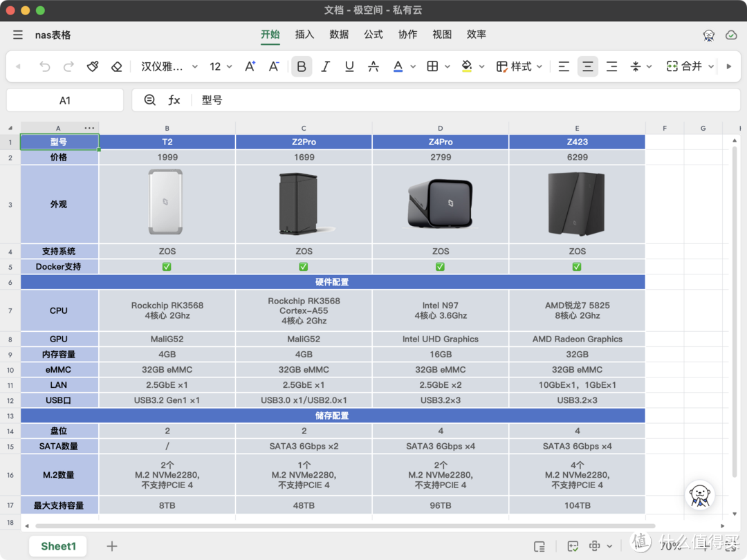The image size is (747, 560).
Task: Expand the vertical alignment dropdown arrow
Action: [649, 66]
